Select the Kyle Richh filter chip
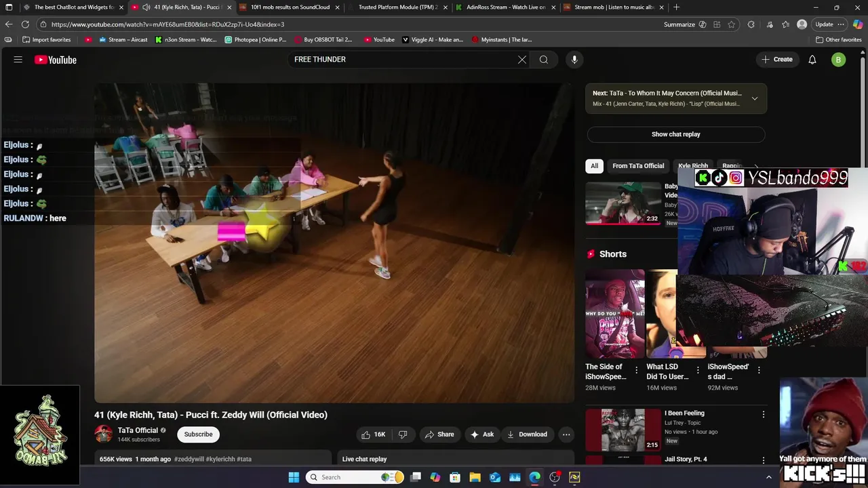The image size is (868, 488). (693, 166)
